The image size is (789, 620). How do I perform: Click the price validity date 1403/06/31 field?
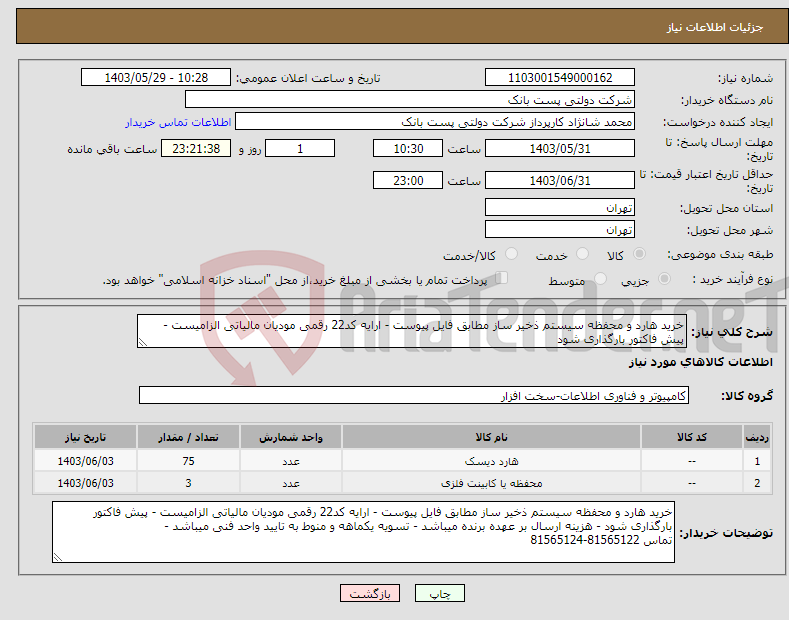point(560,180)
